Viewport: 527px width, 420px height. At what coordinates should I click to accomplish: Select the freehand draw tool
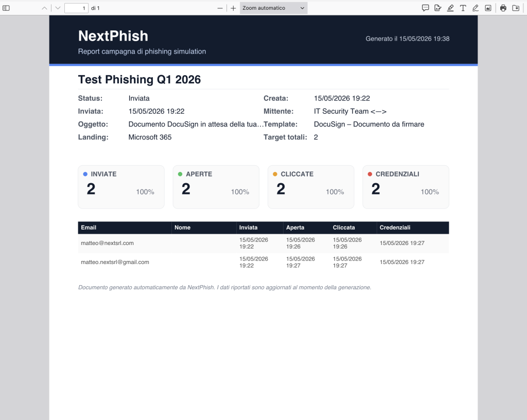coord(475,8)
